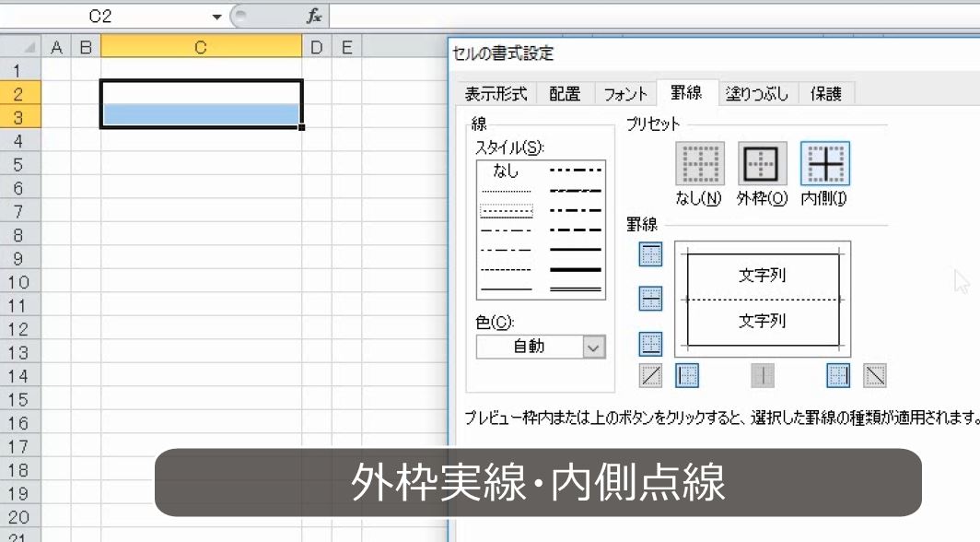
Task: Click highlighted cell C3 in the worksheet
Action: (201, 115)
